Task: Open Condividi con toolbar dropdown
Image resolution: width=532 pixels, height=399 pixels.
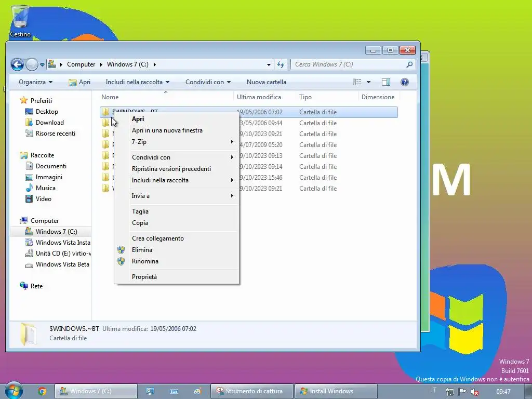Action: (208, 82)
